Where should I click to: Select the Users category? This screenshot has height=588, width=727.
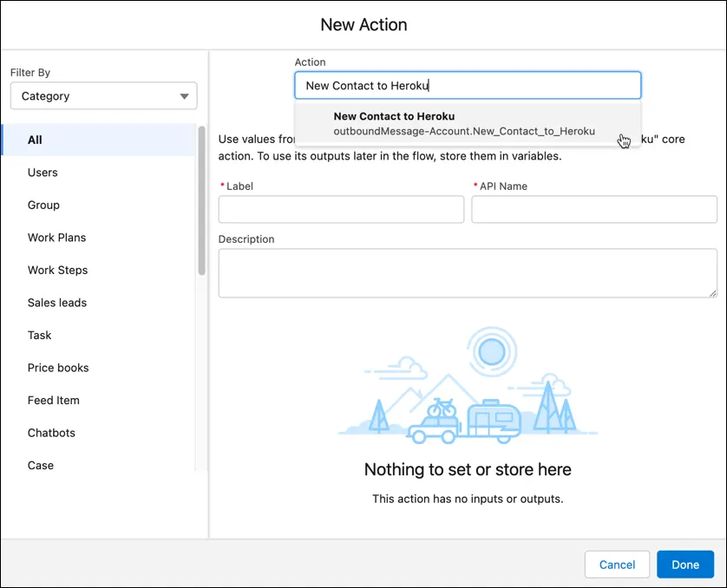click(99, 173)
